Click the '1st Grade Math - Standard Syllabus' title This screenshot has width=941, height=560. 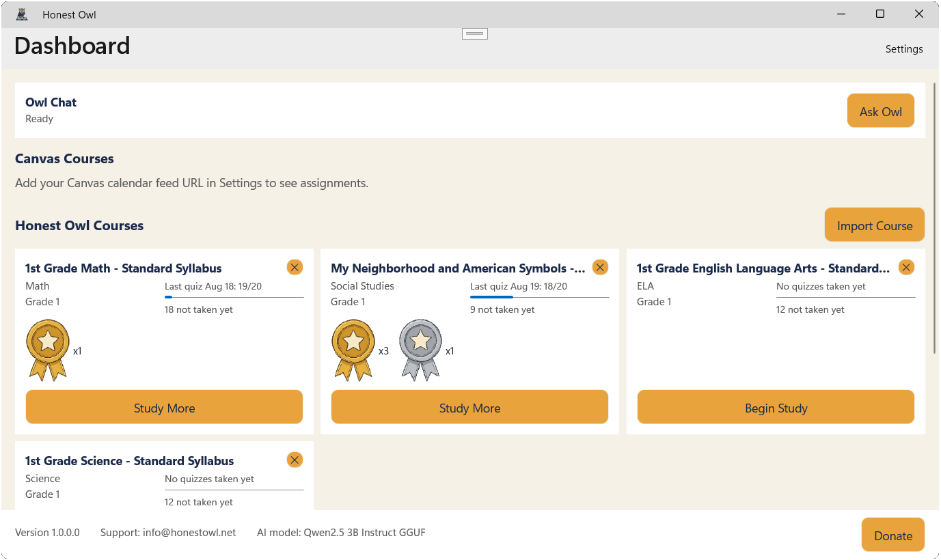point(124,268)
